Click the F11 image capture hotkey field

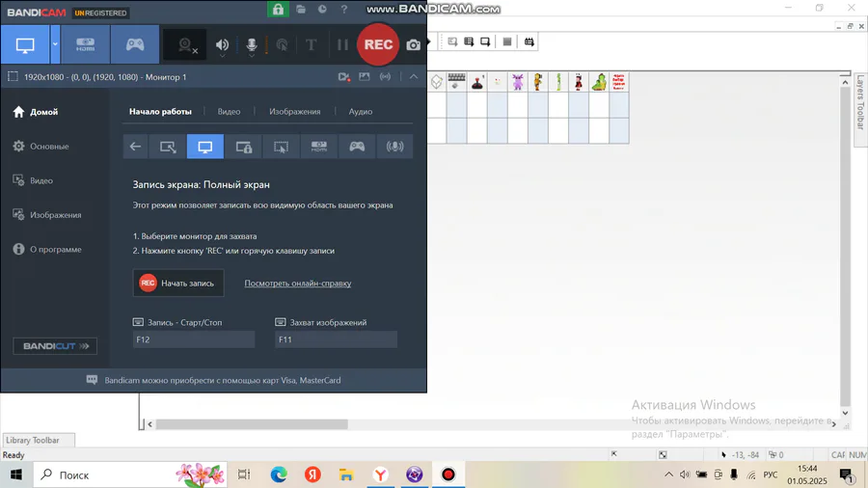[x=336, y=339]
